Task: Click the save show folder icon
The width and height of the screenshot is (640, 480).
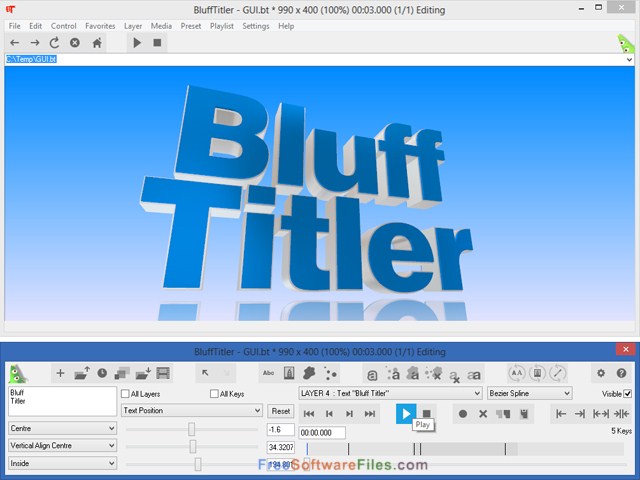Action: pyautogui.click(x=143, y=373)
